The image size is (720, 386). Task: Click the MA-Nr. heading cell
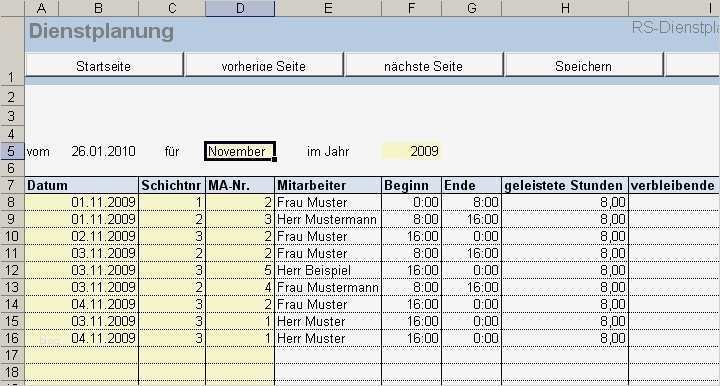pyautogui.click(x=240, y=185)
